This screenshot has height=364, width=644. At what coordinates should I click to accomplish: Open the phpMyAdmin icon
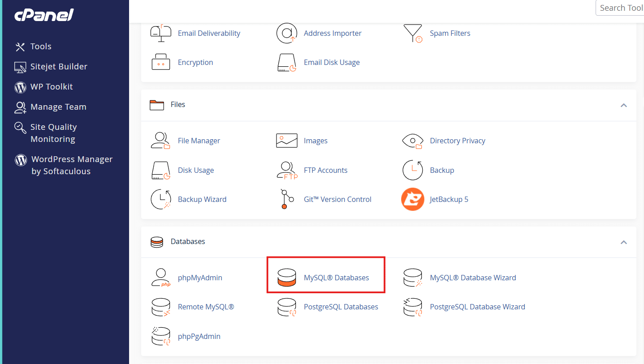tap(161, 278)
